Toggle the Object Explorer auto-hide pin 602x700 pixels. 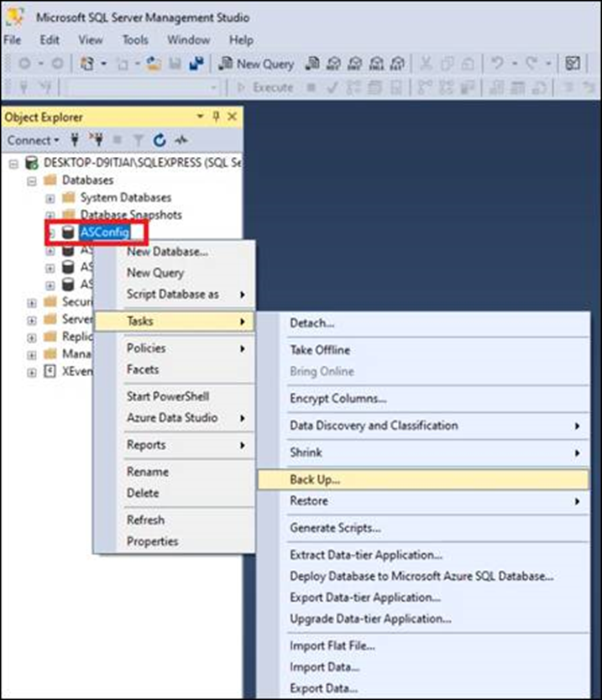tap(216, 117)
